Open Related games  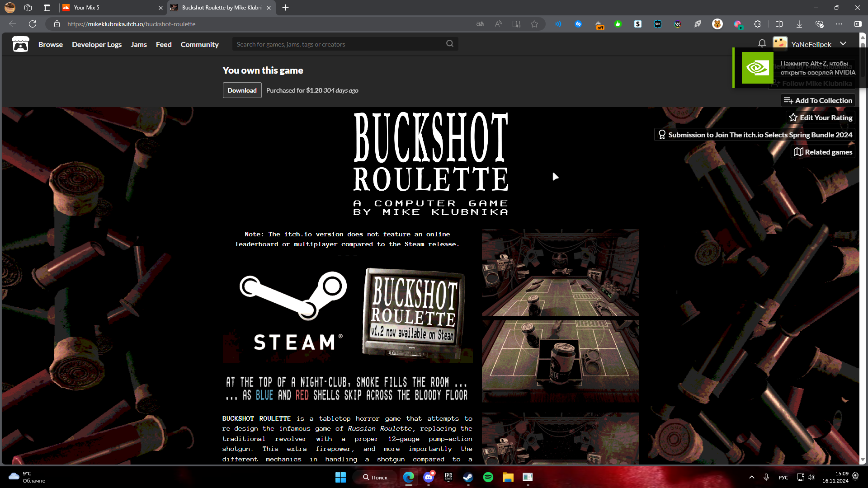point(823,152)
